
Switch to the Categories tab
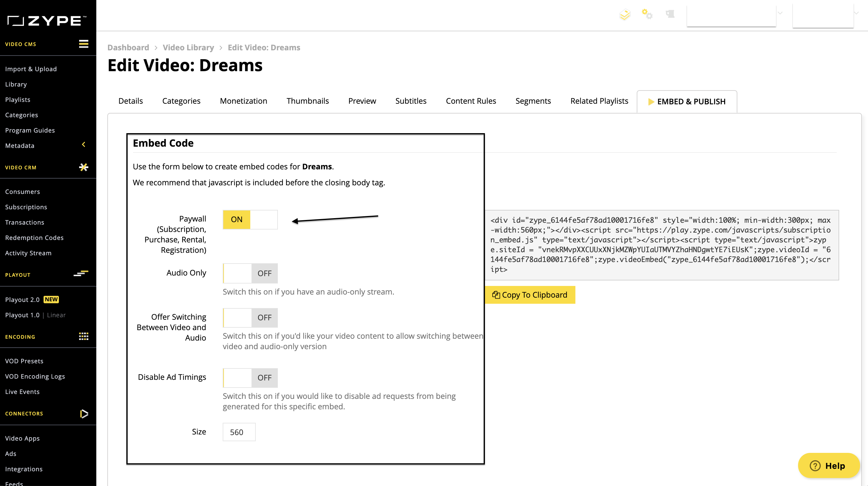[x=181, y=101]
